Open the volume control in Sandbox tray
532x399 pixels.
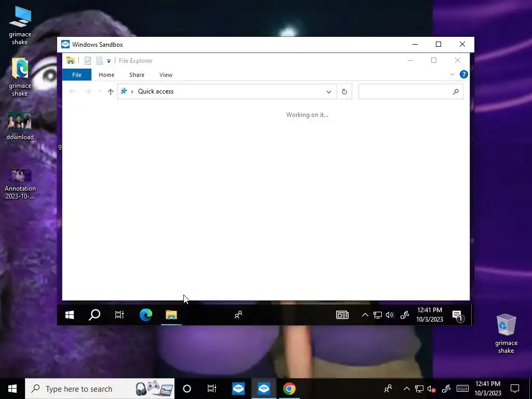pos(390,315)
